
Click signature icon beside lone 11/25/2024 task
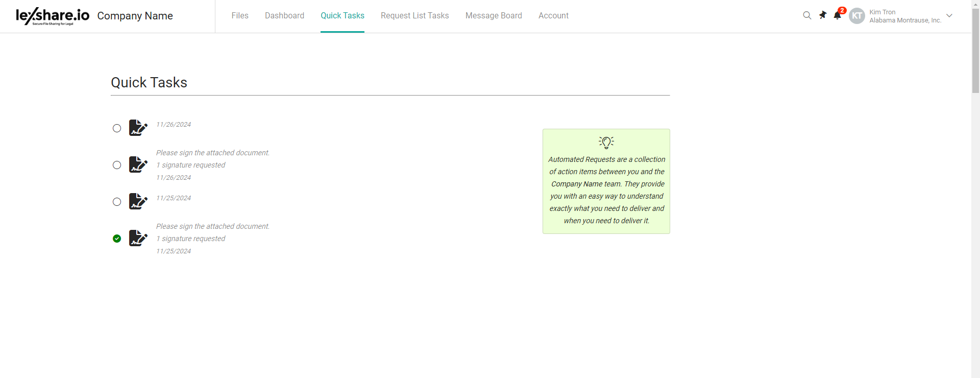tap(138, 201)
